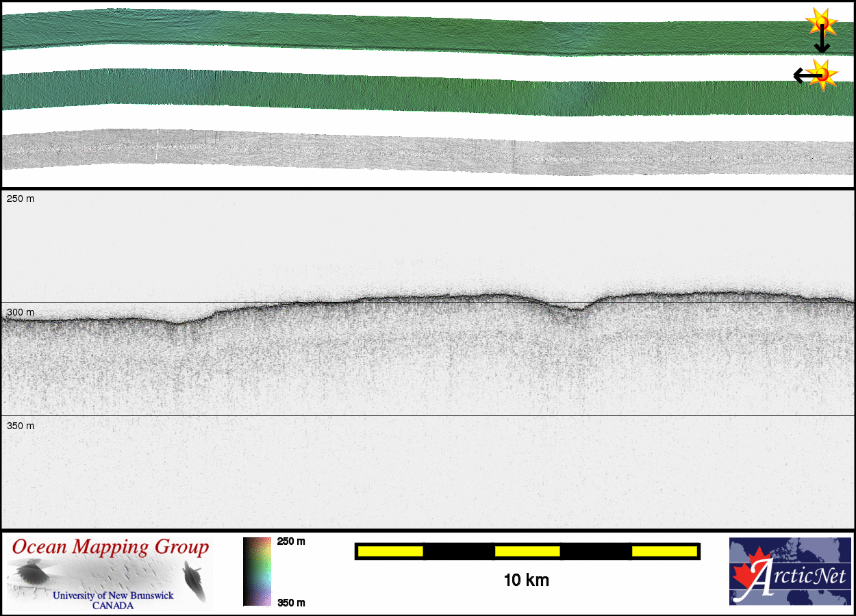Open the ArcticNet logo
The width and height of the screenshot is (856, 616).
(x=790, y=572)
